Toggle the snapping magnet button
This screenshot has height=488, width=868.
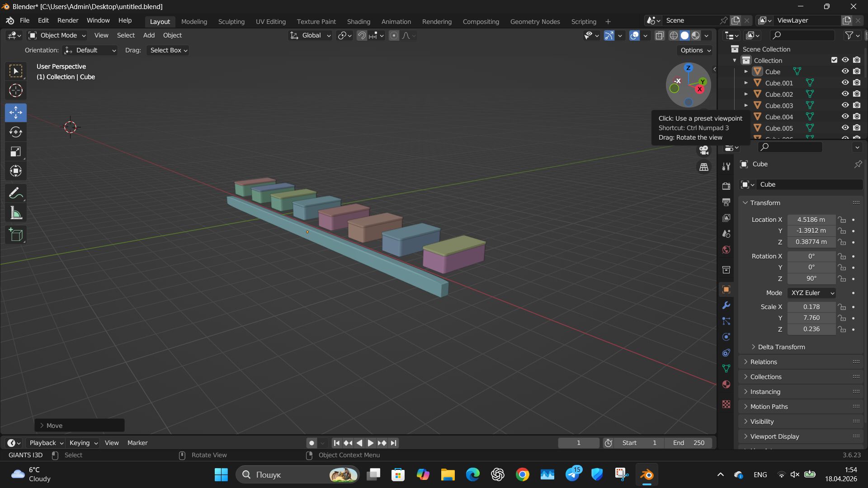[362, 36]
